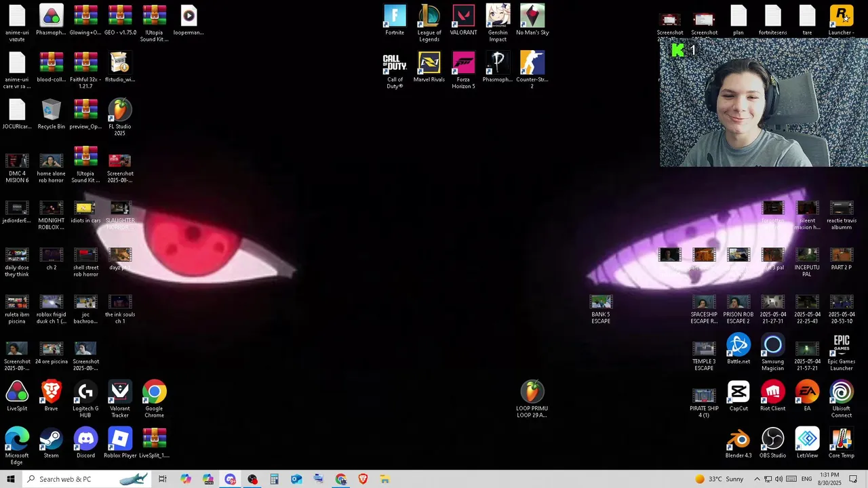
Task: Select the Brave browser desktop icon
Action: (52, 396)
